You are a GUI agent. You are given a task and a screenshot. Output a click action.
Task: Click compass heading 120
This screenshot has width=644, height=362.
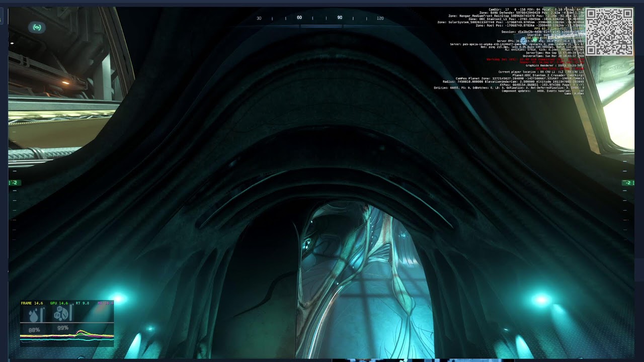[x=380, y=19]
